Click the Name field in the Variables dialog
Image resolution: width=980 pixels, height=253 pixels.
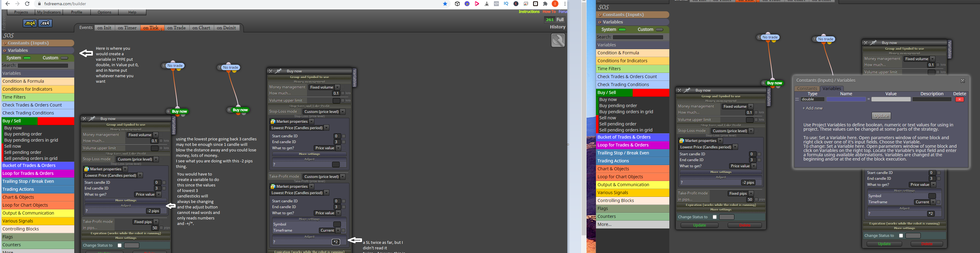pyautogui.click(x=846, y=99)
